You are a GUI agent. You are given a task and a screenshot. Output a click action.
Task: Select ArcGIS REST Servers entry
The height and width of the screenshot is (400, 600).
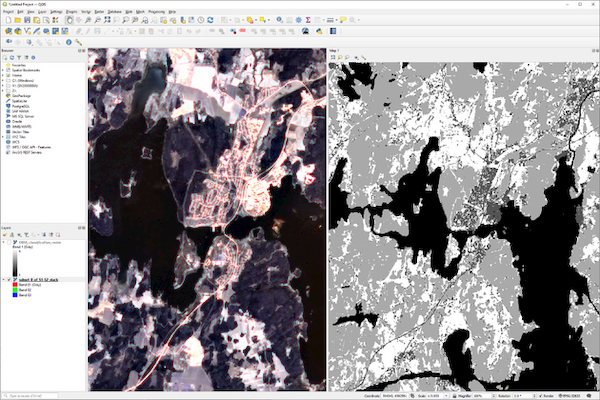pyautogui.click(x=26, y=152)
